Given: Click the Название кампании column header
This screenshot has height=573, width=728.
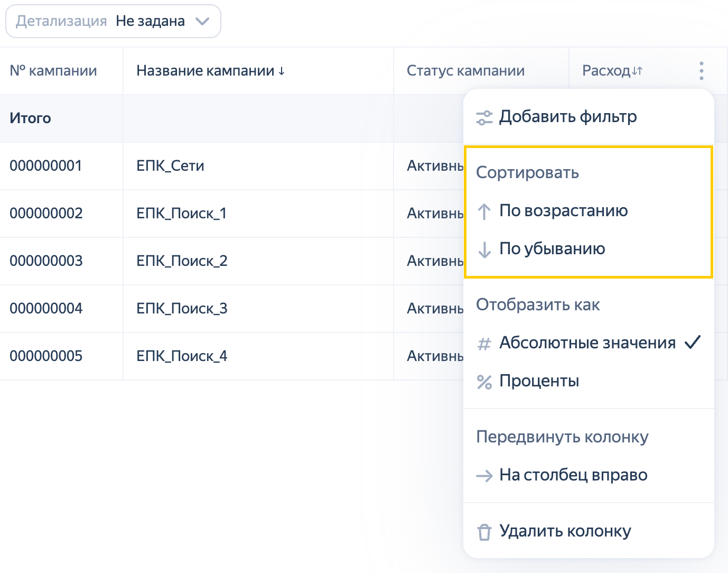Looking at the screenshot, I should pos(206,70).
